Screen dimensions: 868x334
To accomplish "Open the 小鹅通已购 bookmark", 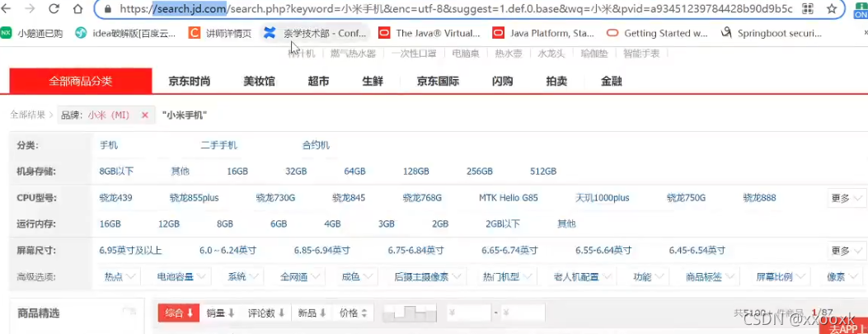I will [31, 33].
